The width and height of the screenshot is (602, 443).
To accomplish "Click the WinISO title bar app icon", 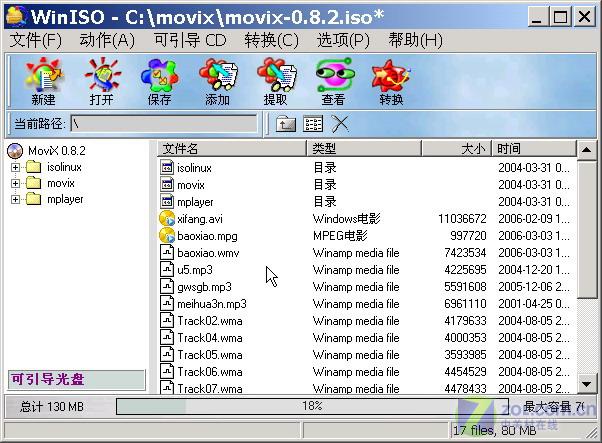I will [x=15, y=17].
